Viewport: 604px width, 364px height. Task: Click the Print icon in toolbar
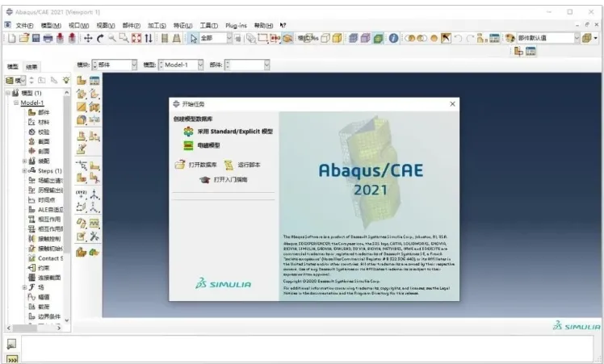tap(48, 38)
